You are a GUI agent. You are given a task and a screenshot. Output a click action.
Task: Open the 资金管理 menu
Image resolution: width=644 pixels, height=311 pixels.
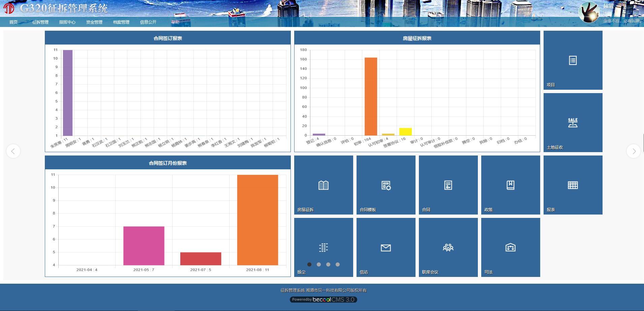coord(94,22)
